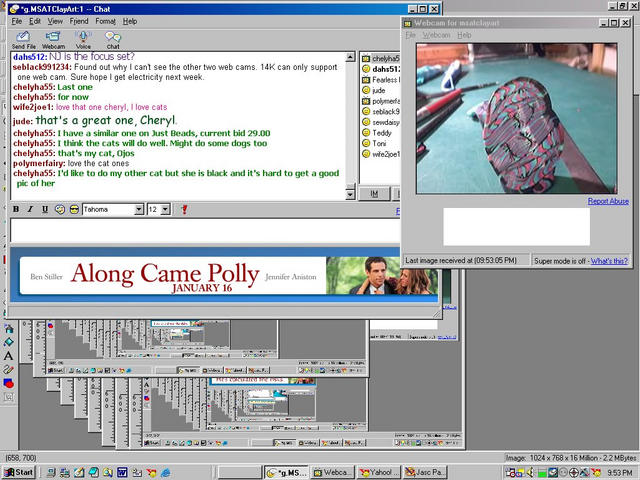
Task: Open the Windows Start menu
Action: click(x=19, y=472)
